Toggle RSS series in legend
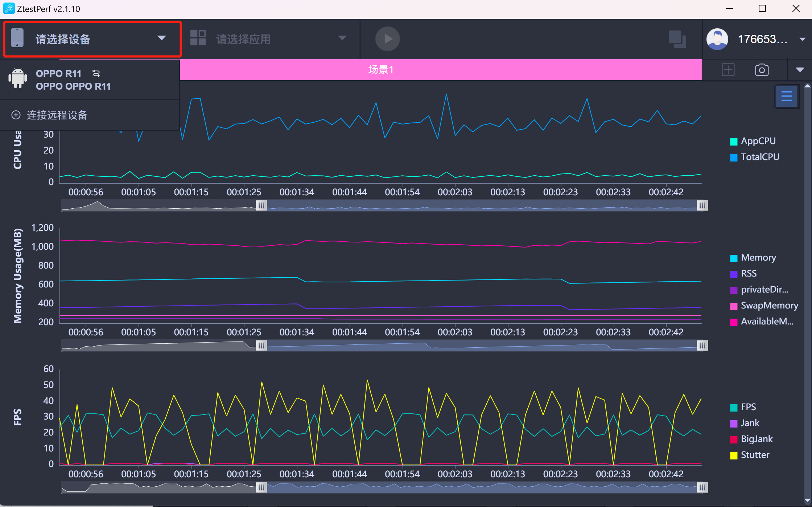 743,274
